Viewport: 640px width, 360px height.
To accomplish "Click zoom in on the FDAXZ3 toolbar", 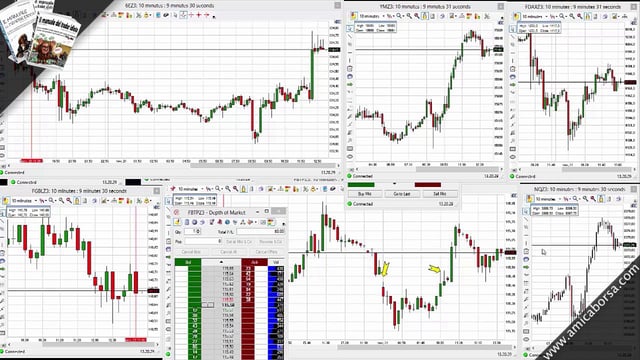I will [x=572, y=16].
